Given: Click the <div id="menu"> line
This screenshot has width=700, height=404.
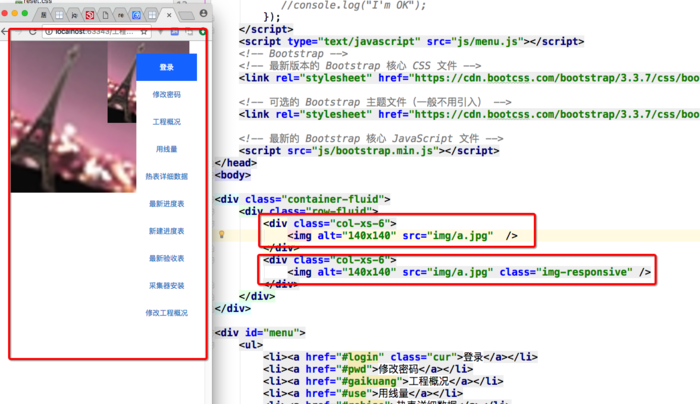Looking at the screenshot, I should tap(260, 333).
